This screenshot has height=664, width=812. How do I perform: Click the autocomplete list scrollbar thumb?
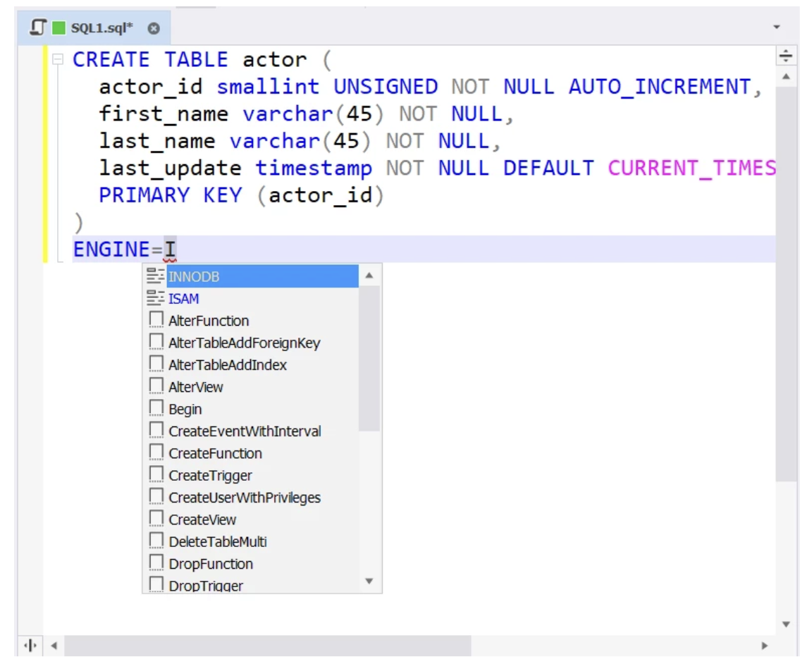(x=369, y=358)
